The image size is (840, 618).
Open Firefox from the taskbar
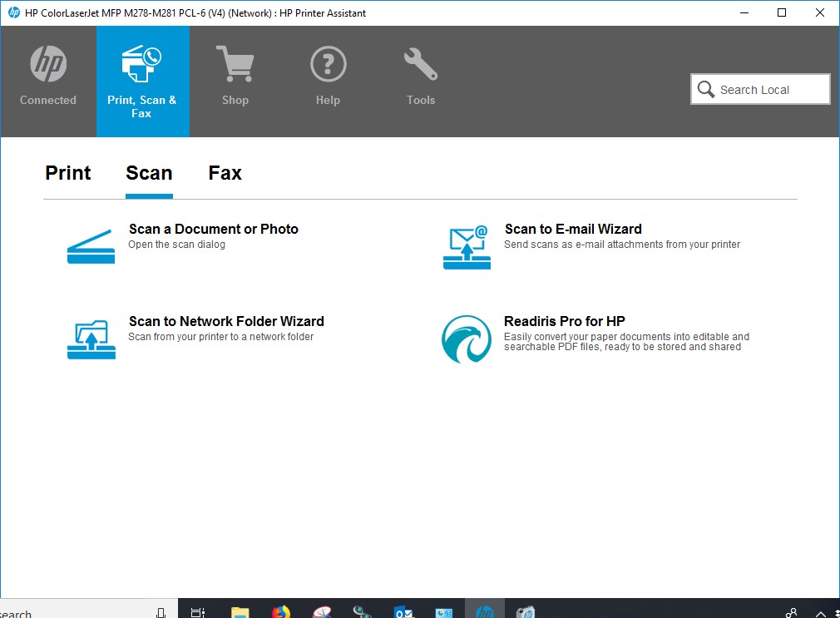[x=281, y=612]
